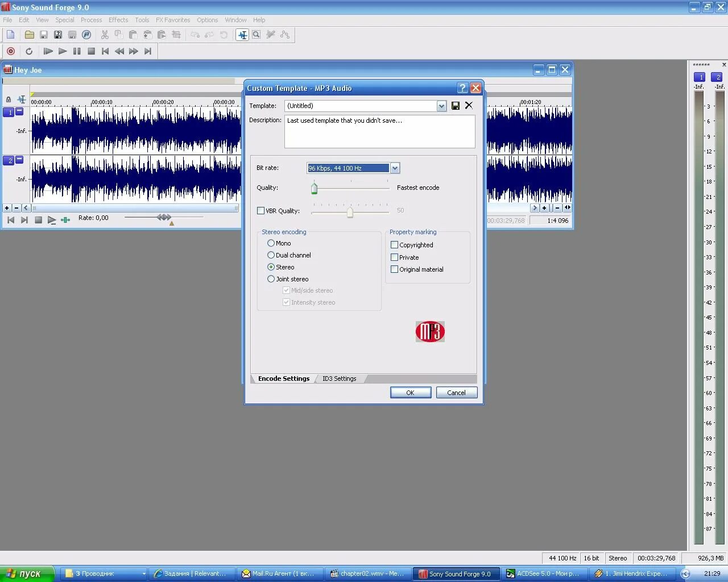Click the Description text box

point(380,132)
